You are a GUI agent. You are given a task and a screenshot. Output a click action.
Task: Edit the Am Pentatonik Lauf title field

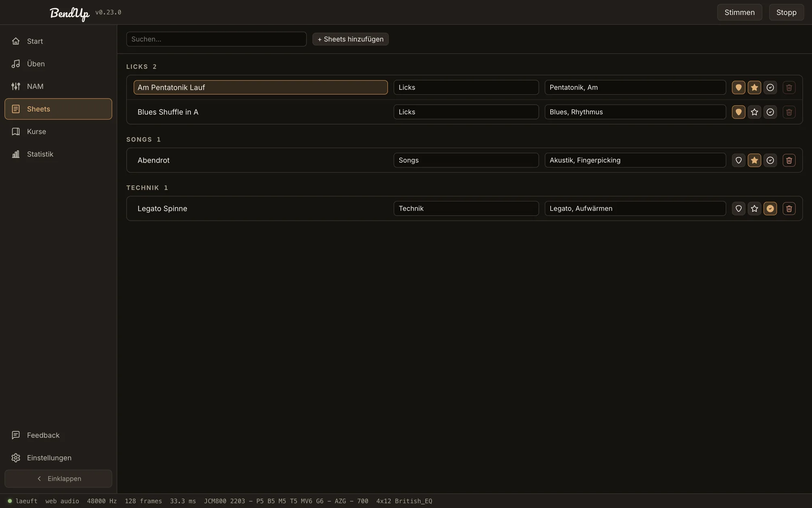(261, 87)
